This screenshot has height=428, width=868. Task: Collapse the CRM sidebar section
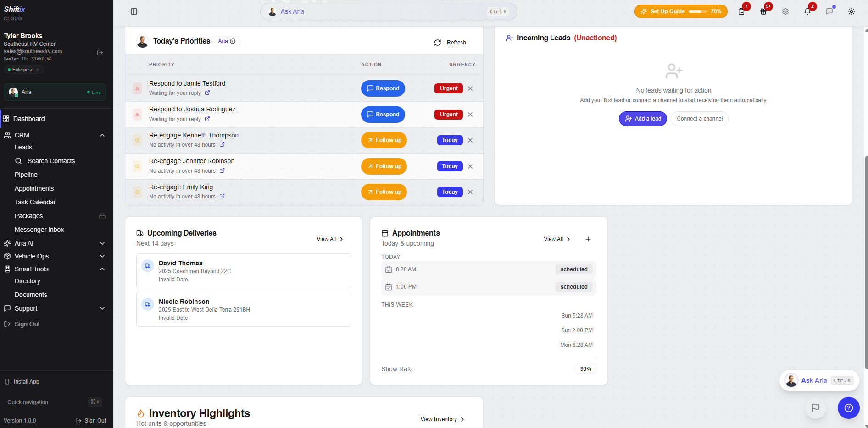[x=102, y=135]
